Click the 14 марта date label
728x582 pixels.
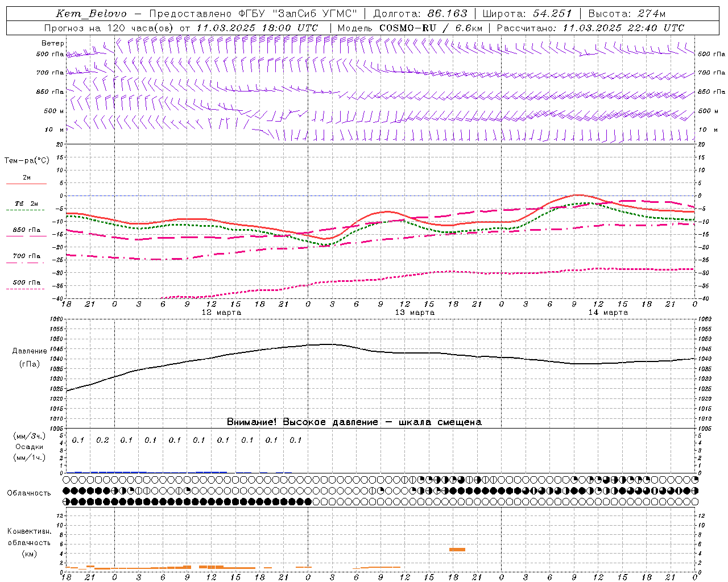point(608,313)
